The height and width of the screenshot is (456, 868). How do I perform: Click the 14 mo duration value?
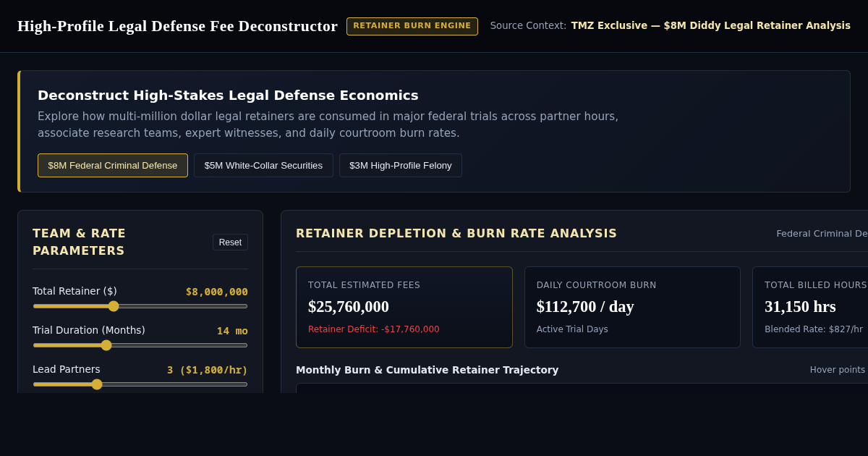pyautogui.click(x=232, y=331)
